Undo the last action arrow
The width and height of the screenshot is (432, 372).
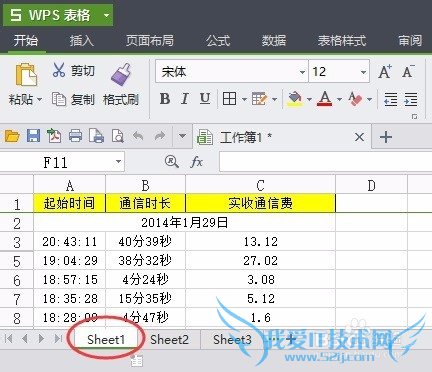[x=138, y=136]
